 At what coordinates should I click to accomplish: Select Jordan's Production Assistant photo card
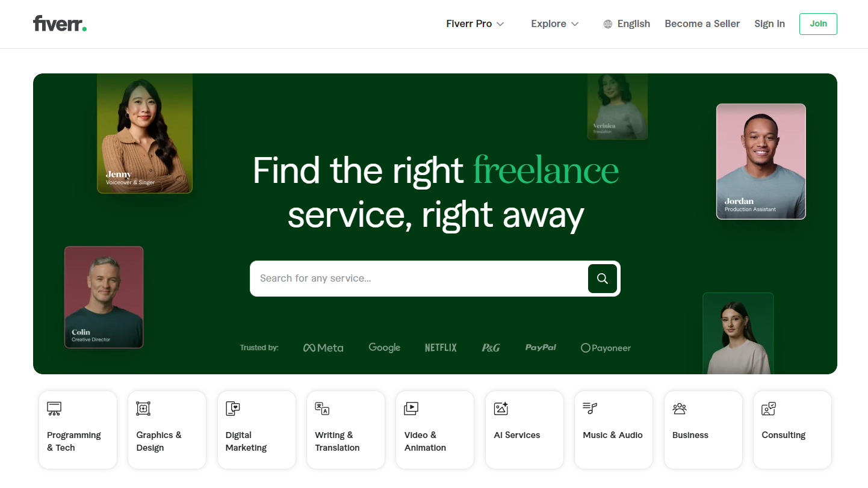[x=761, y=161]
